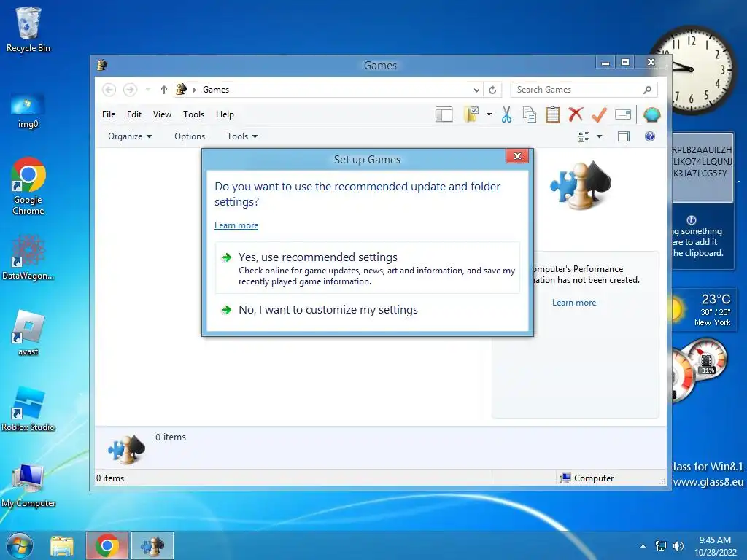Select Roblox Studio desktop shortcut
Screen dimensions: 747x560
[28, 408]
